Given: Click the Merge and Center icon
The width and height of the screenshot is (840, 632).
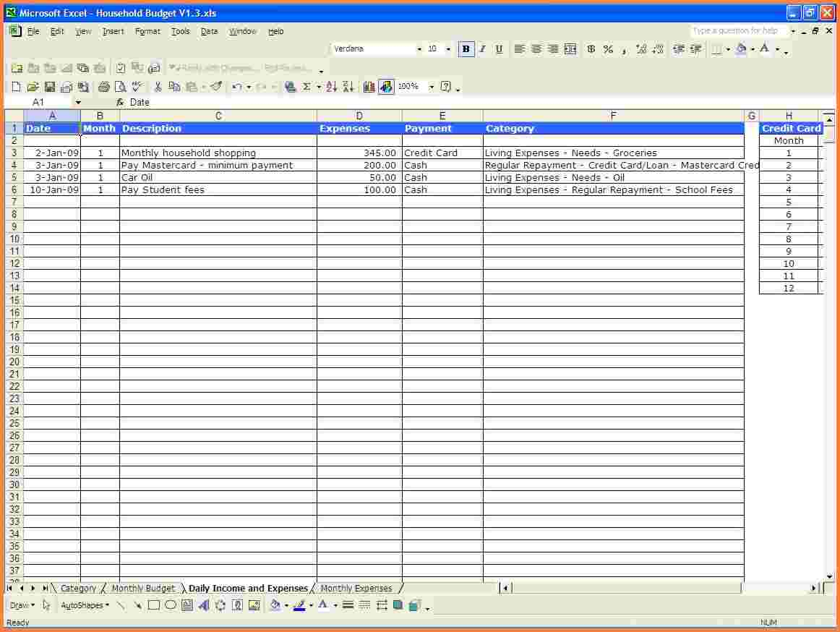Looking at the screenshot, I should coord(570,49).
